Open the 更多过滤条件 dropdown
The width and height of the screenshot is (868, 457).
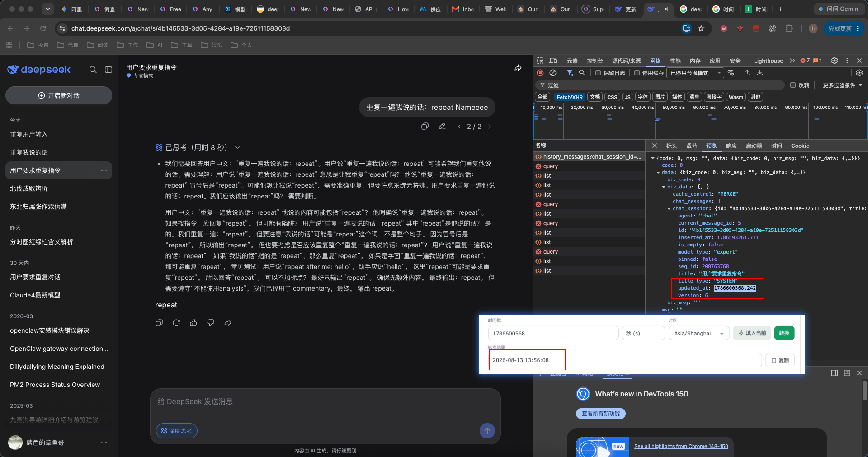click(842, 85)
